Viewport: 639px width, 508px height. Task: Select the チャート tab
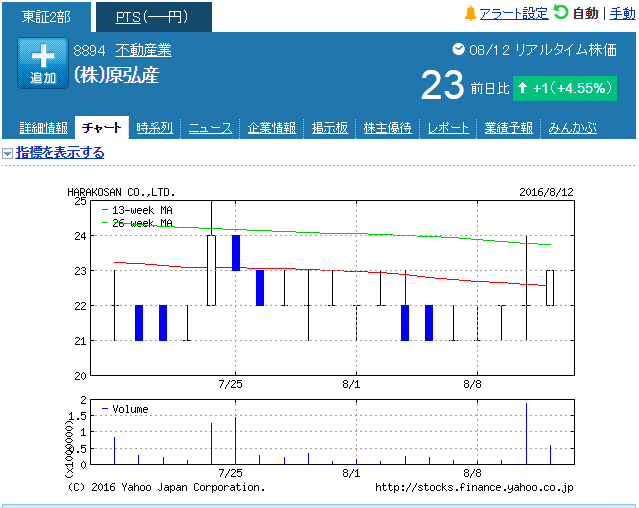coord(102,128)
